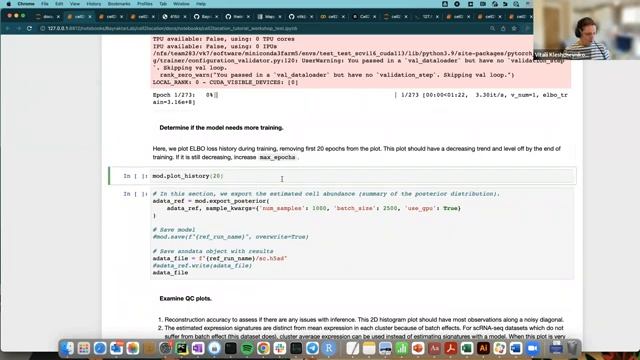Click the speaker's webcam thumbnail
This screenshot has width=640, height=360.
coord(587,30)
